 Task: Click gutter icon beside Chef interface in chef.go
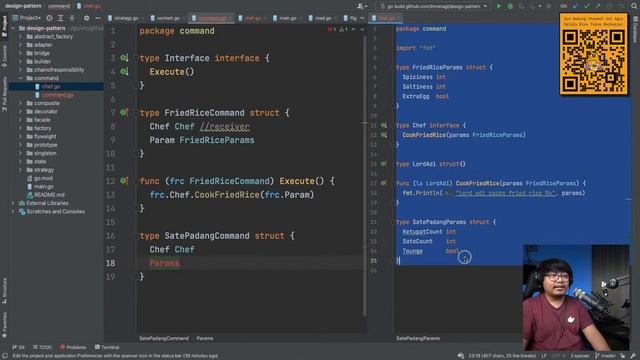pyautogui.click(x=384, y=125)
